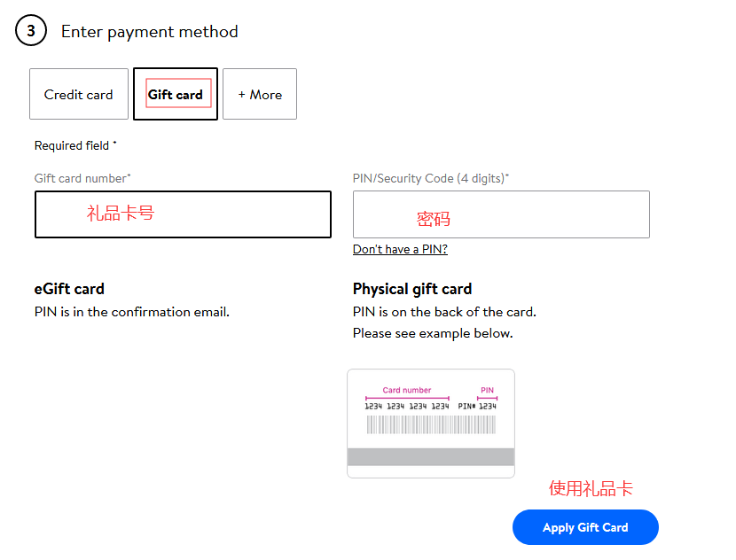The height and width of the screenshot is (560, 736).
Task: Click the Enter payment method heading
Action: (150, 32)
